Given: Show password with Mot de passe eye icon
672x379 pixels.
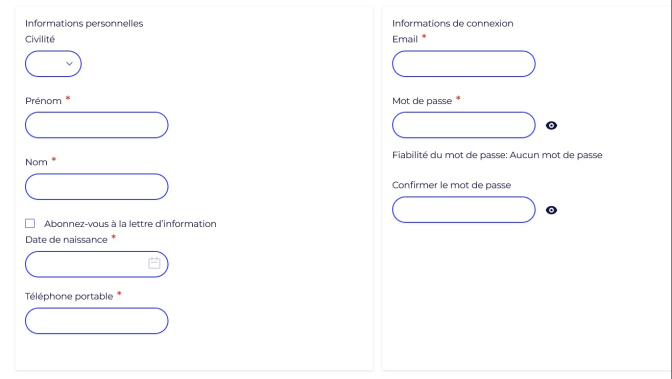Looking at the screenshot, I should 551,125.
